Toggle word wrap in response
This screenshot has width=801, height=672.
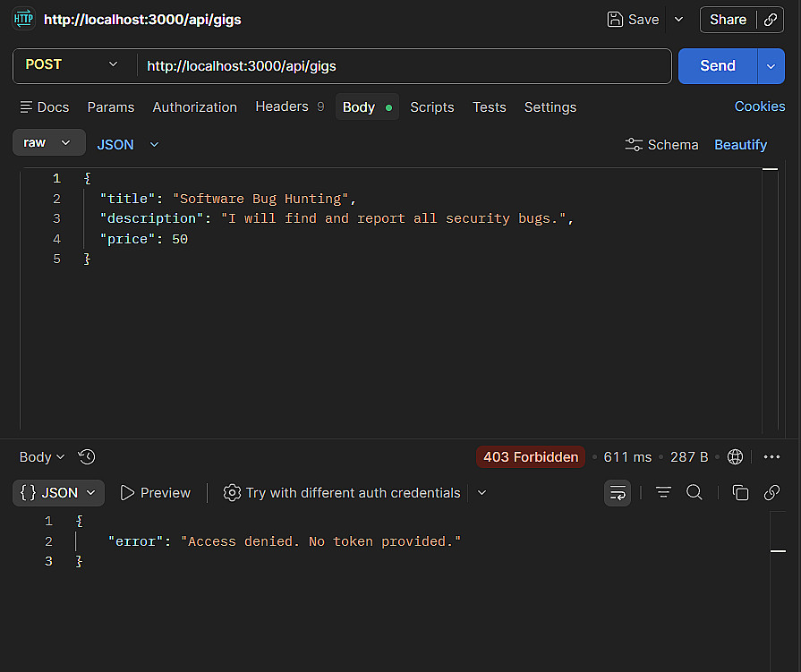(x=618, y=493)
